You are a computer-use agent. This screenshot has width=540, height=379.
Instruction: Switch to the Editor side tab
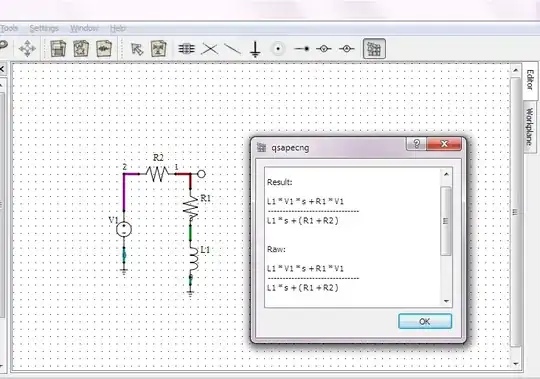point(530,81)
